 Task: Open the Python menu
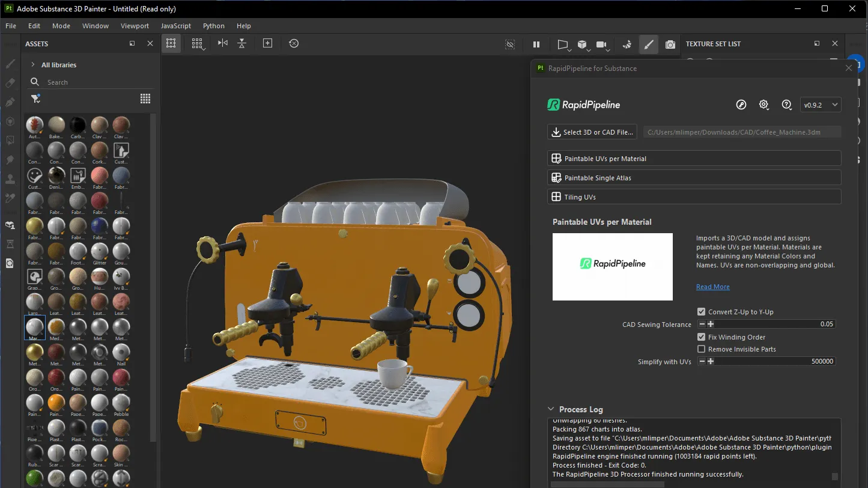(x=214, y=26)
